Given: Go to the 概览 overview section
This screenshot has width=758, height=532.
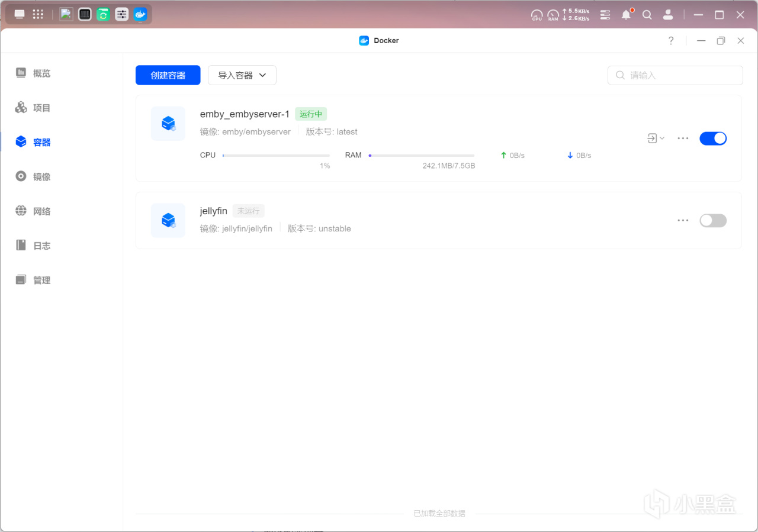Looking at the screenshot, I should pyautogui.click(x=34, y=73).
